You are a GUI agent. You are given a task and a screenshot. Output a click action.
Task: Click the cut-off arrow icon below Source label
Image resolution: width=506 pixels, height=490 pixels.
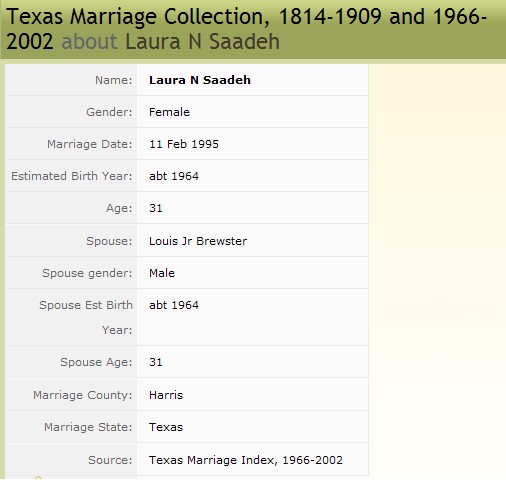(x=38, y=478)
